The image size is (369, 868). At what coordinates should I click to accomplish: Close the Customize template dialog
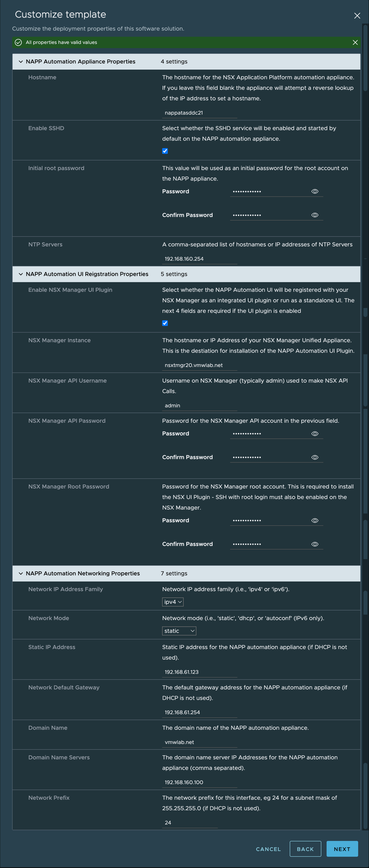coord(357,15)
